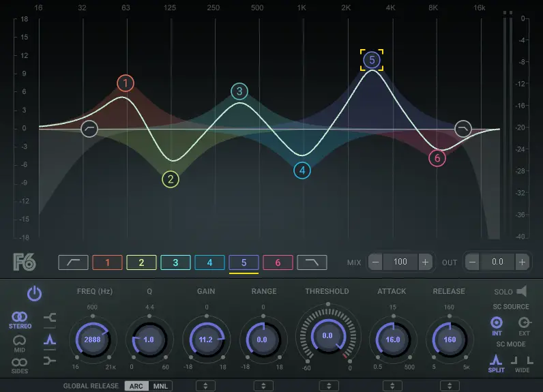Select band 4 node on EQ graph
543x392 pixels.
coord(302,170)
